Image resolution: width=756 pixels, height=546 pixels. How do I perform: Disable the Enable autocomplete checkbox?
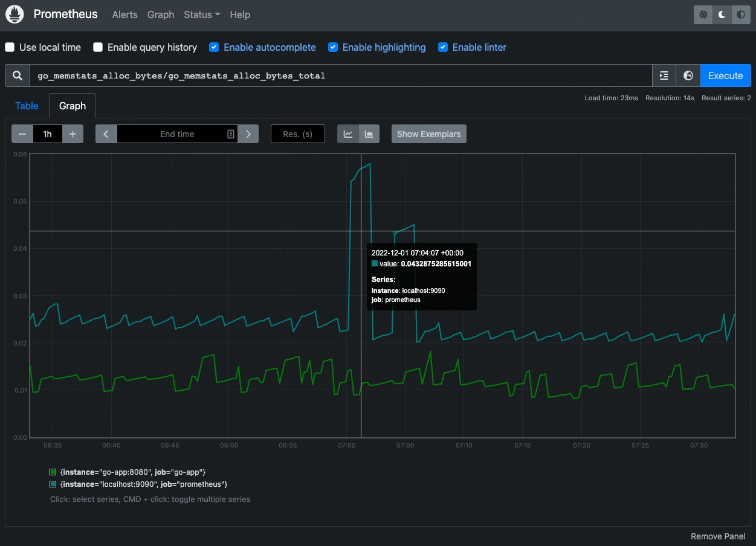pyautogui.click(x=214, y=47)
